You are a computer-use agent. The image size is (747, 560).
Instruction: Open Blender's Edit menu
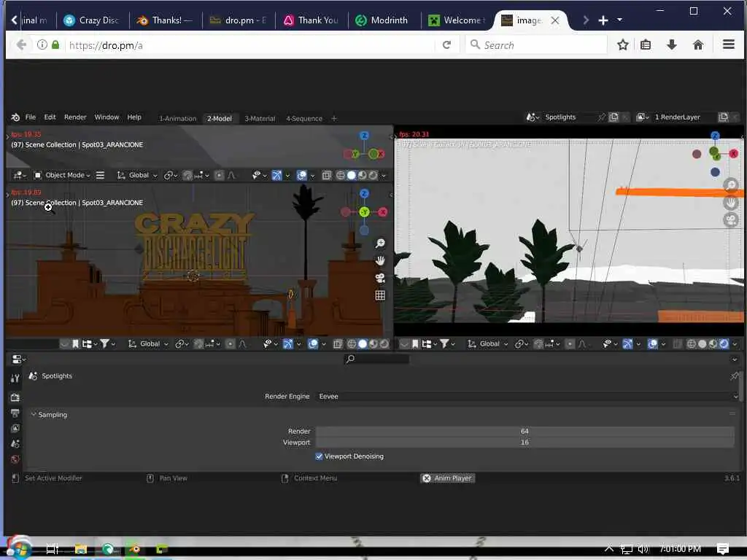click(50, 117)
